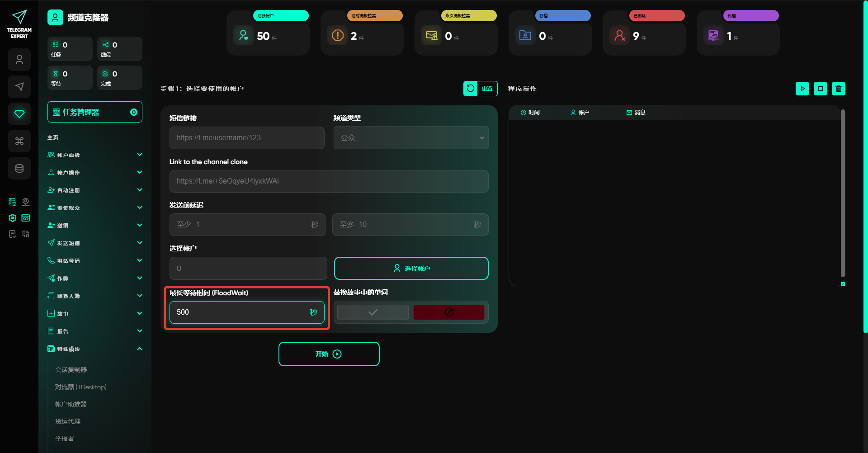Disable word replacement with red prohibit toggle

tap(448, 312)
